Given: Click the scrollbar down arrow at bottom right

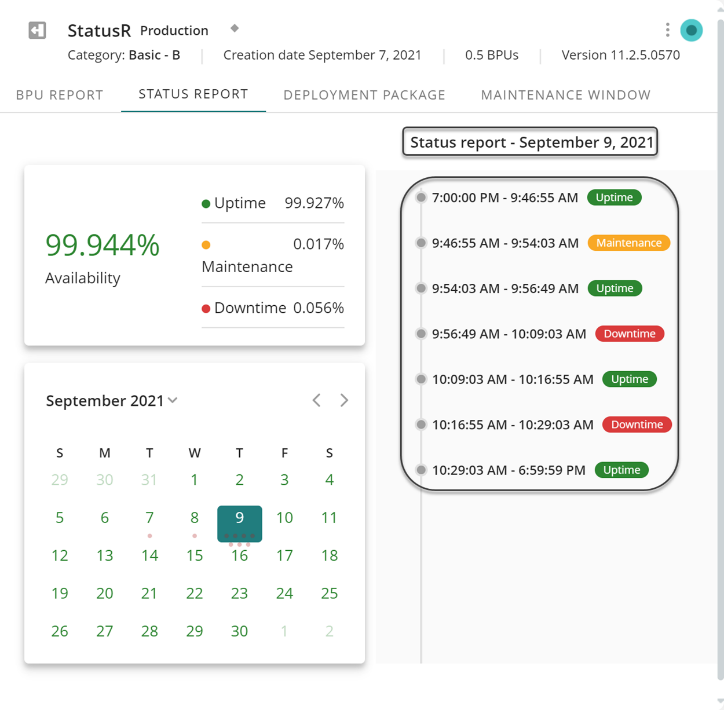Looking at the screenshot, I should click(x=718, y=702).
